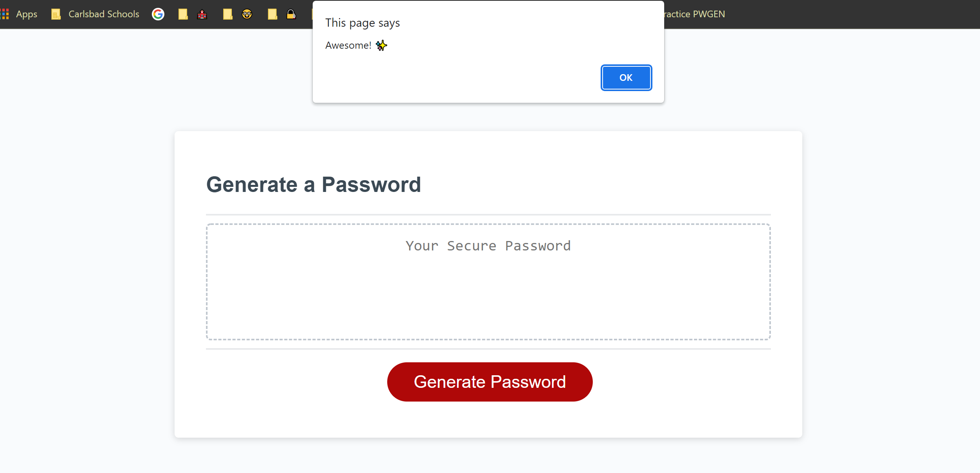Click Generate Password button

tap(489, 382)
